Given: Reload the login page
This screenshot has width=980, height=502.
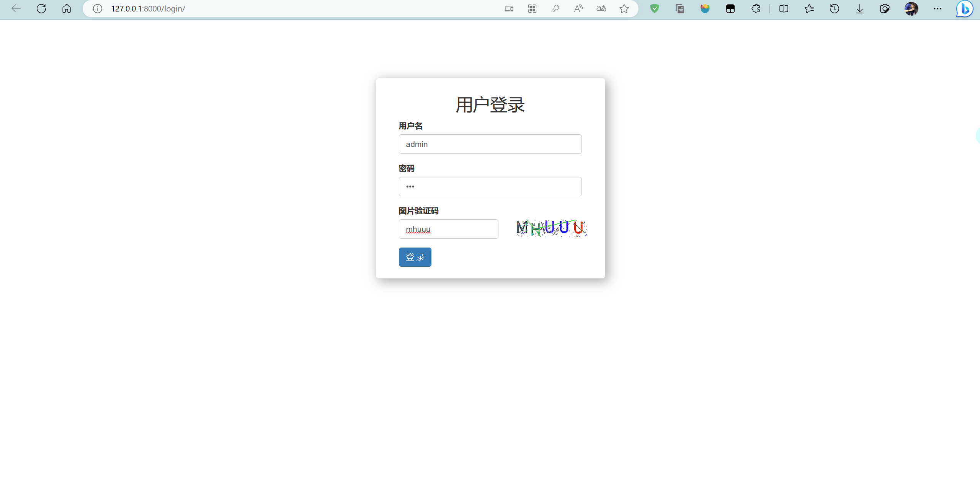Looking at the screenshot, I should click(x=41, y=8).
